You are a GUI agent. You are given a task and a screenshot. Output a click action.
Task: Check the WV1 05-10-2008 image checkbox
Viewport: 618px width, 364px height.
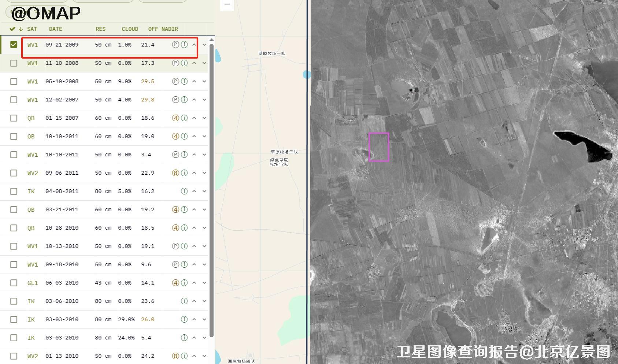pyautogui.click(x=14, y=81)
